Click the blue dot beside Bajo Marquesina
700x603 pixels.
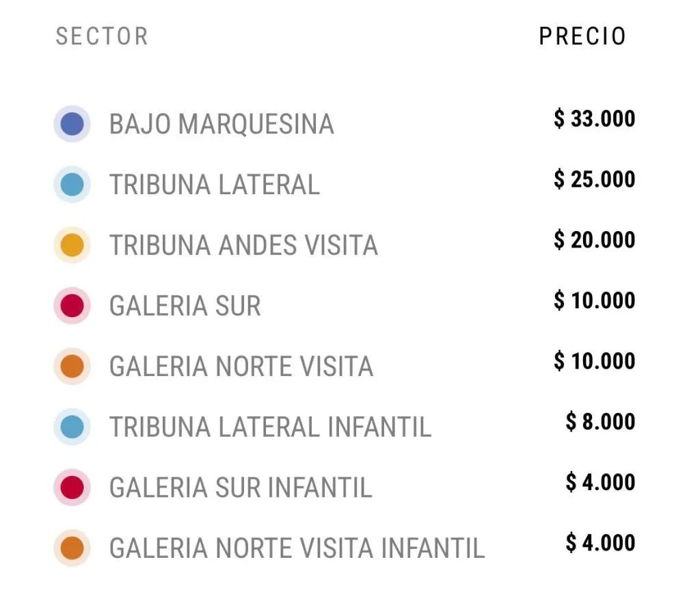pyautogui.click(x=72, y=124)
